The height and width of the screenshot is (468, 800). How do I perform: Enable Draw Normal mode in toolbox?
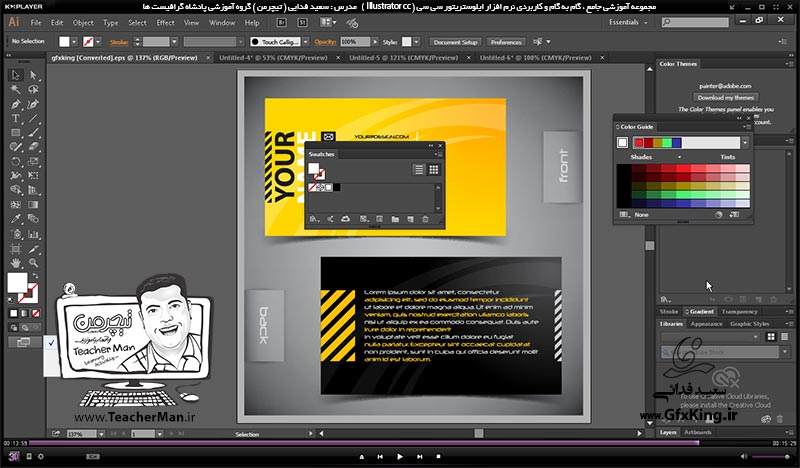14,328
